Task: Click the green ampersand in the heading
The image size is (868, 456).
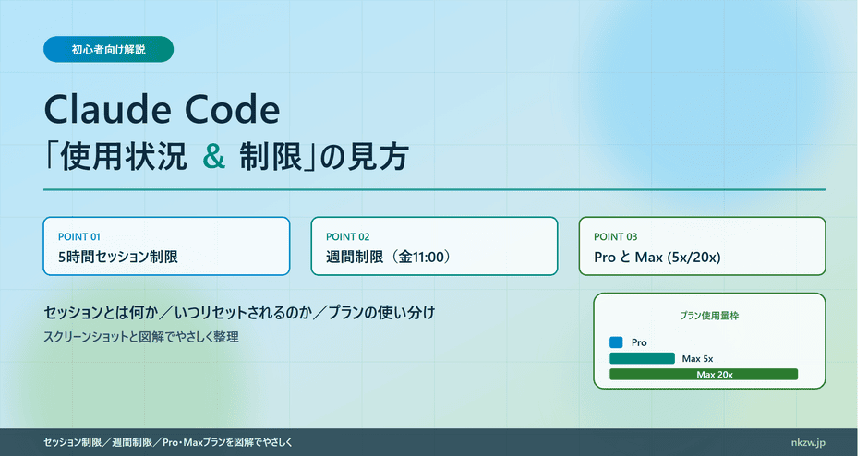Action: point(214,157)
